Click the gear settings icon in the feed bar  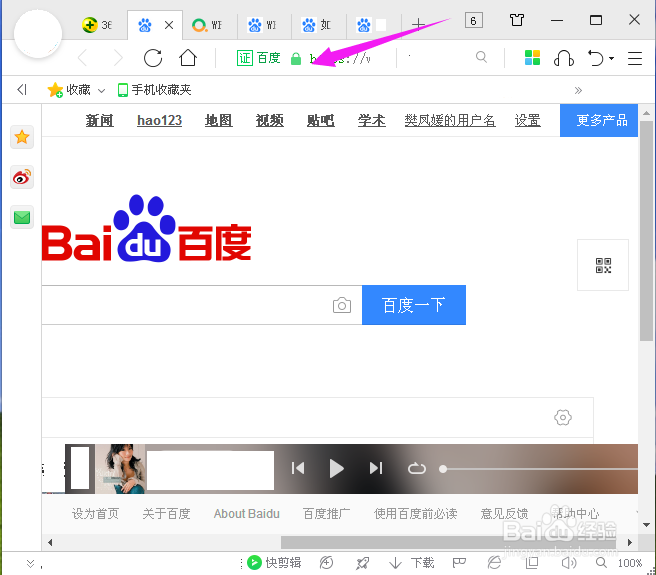coord(563,417)
